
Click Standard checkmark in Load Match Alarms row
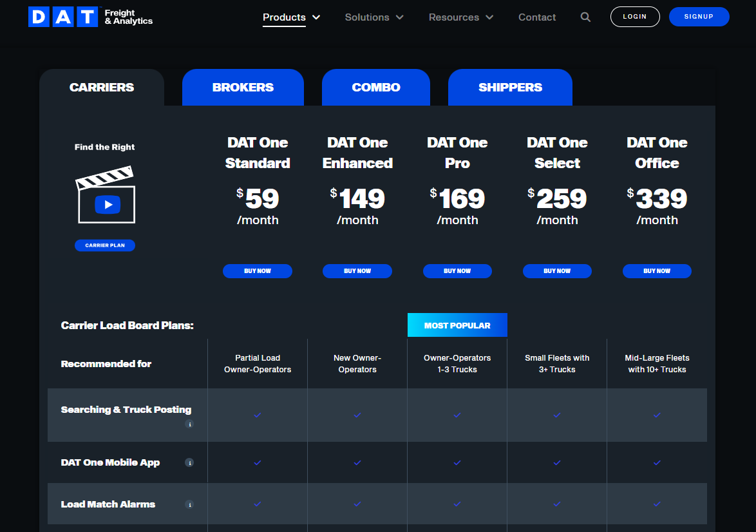coord(258,504)
